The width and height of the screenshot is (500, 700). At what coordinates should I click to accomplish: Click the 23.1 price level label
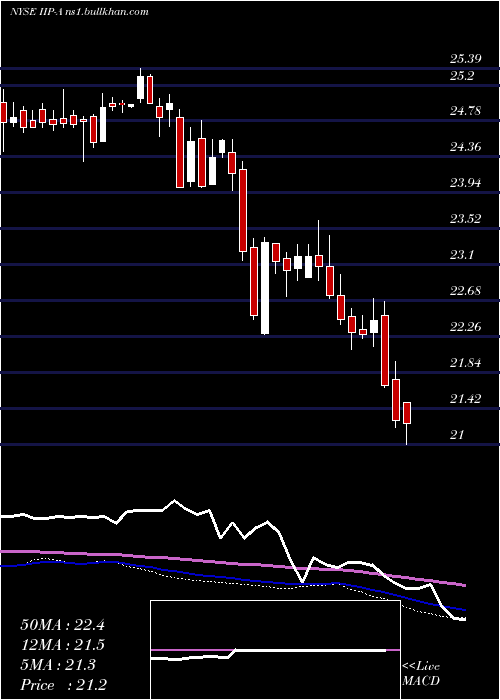461,255
